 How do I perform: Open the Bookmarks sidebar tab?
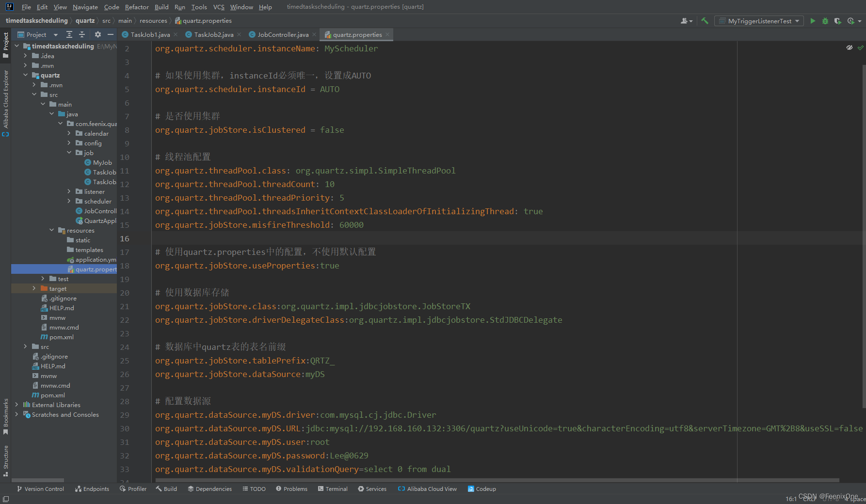pyautogui.click(x=6, y=416)
